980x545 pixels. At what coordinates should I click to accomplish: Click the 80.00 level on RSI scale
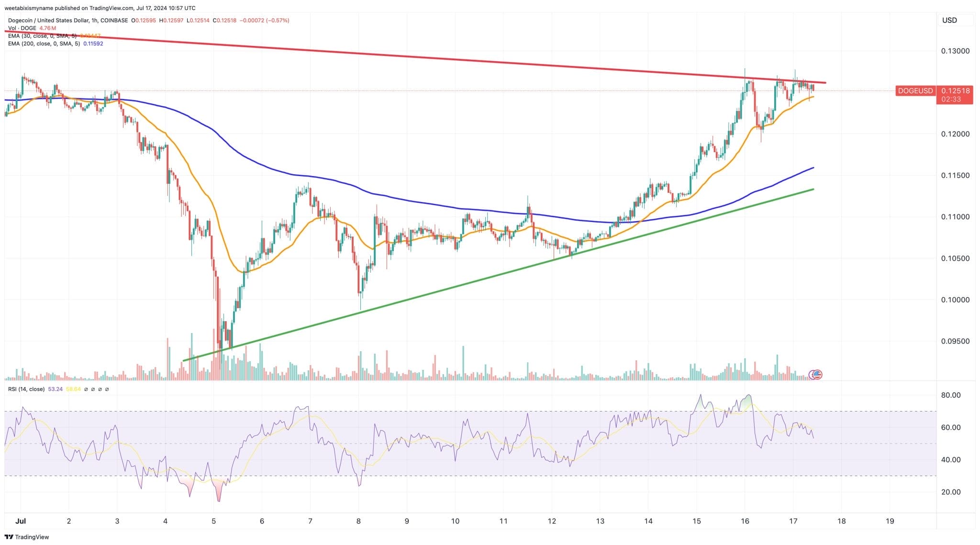click(x=950, y=395)
